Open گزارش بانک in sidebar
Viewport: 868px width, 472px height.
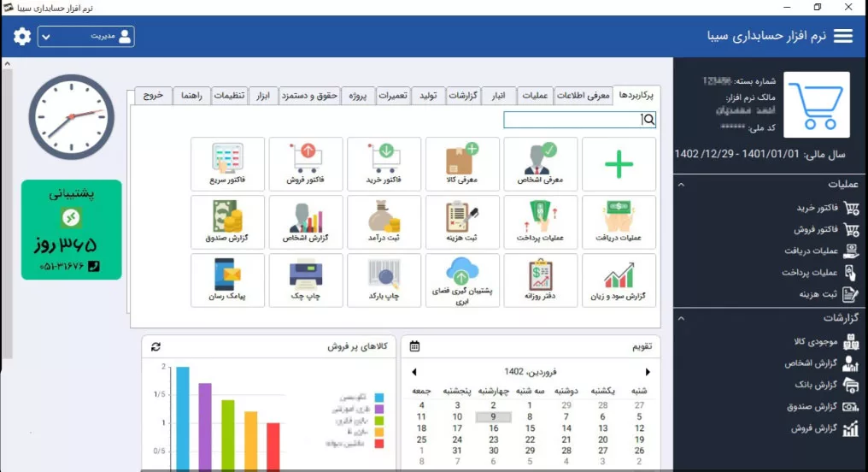(x=826, y=385)
